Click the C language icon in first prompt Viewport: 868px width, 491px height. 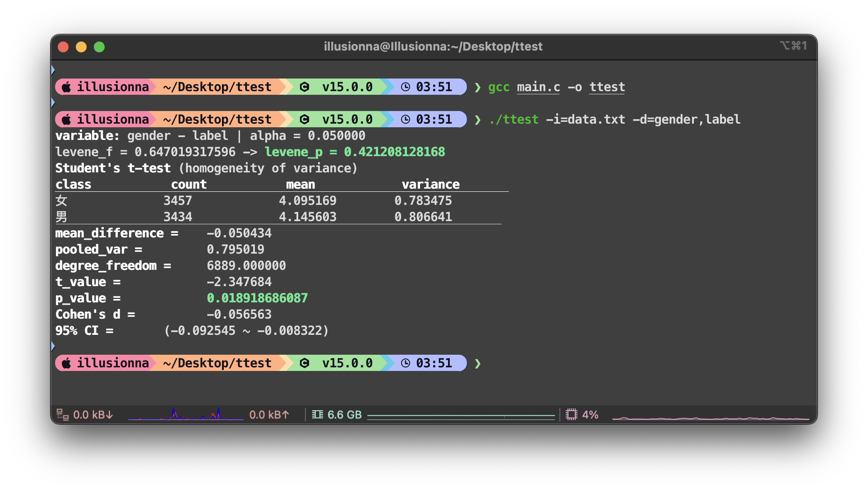click(x=305, y=87)
